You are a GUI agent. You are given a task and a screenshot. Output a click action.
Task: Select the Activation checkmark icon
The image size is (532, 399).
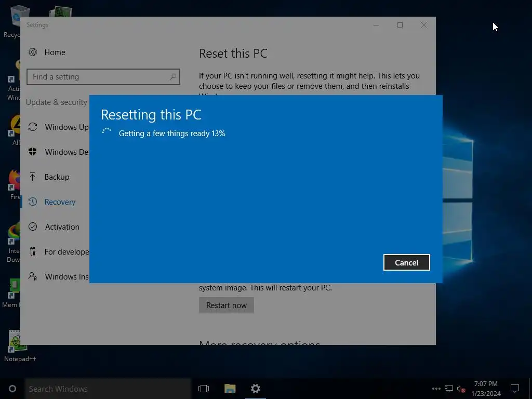(x=33, y=227)
